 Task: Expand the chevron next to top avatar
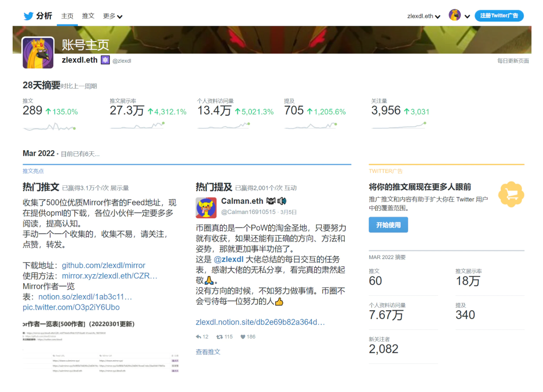click(x=467, y=16)
